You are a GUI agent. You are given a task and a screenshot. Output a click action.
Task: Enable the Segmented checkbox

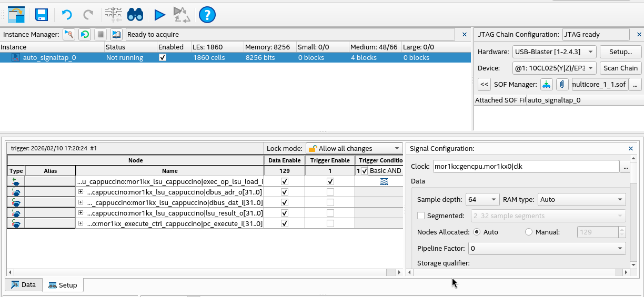click(421, 216)
